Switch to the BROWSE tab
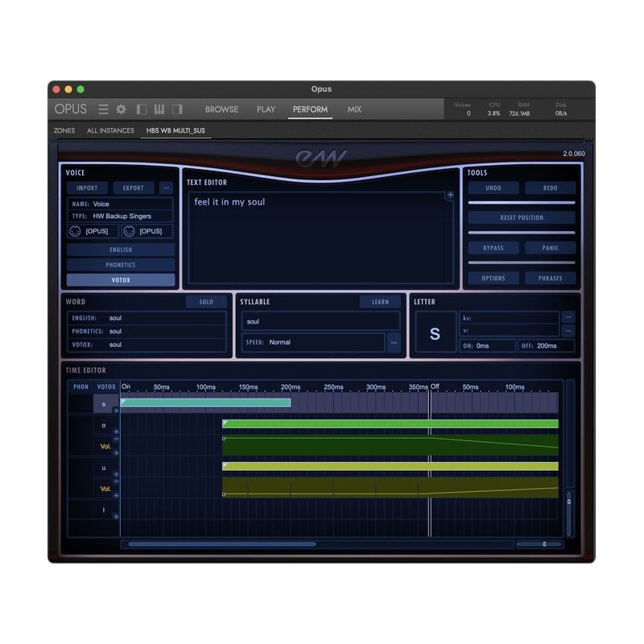 pos(222,109)
